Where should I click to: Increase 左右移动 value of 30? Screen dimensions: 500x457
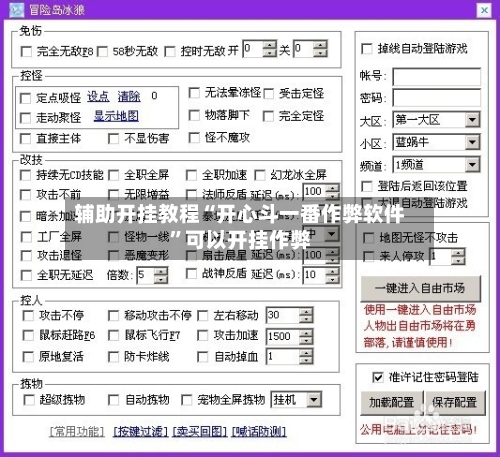point(306,311)
